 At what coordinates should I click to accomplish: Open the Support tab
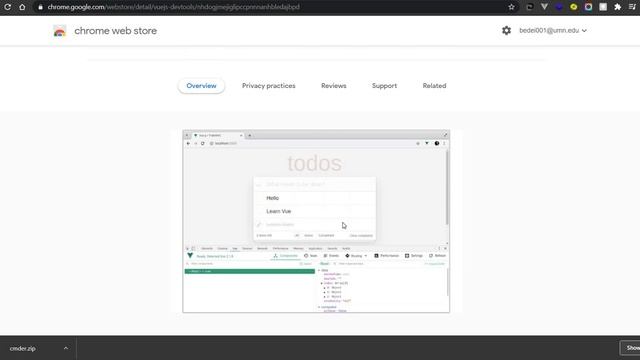pos(384,86)
